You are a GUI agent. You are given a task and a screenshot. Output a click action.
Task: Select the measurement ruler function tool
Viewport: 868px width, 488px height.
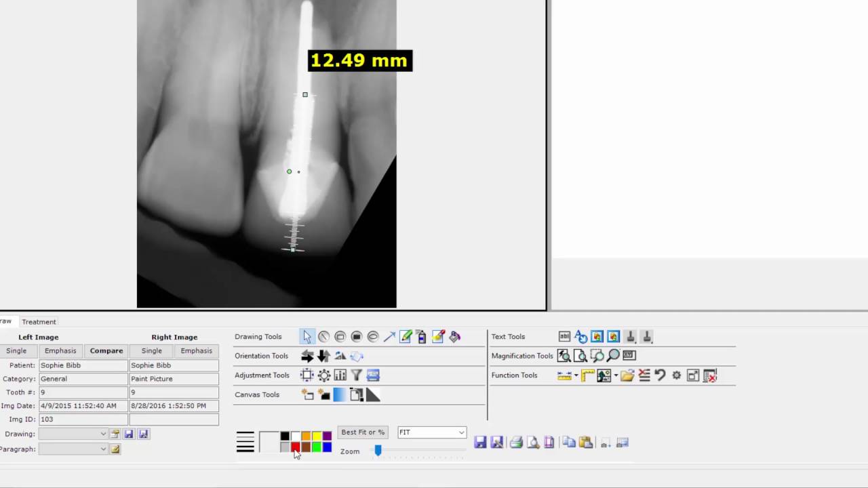(564, 375)
